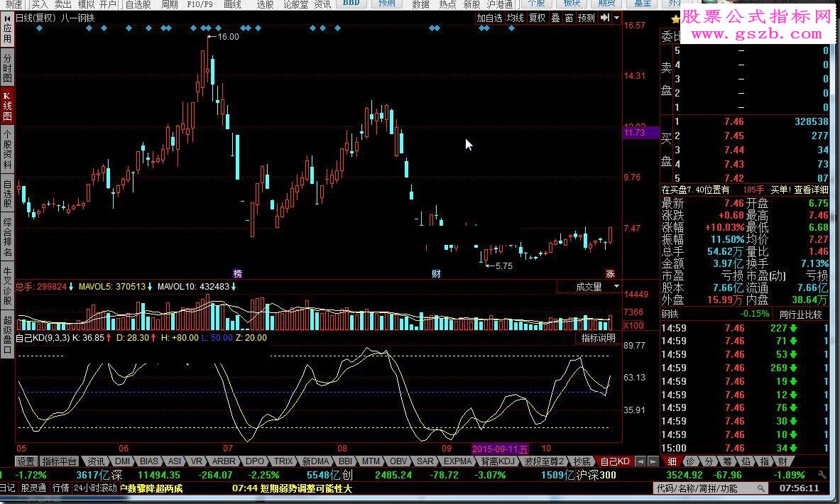Open the 指标平台 tab
Screen dimensions: 840x504
tap(60, 461)
